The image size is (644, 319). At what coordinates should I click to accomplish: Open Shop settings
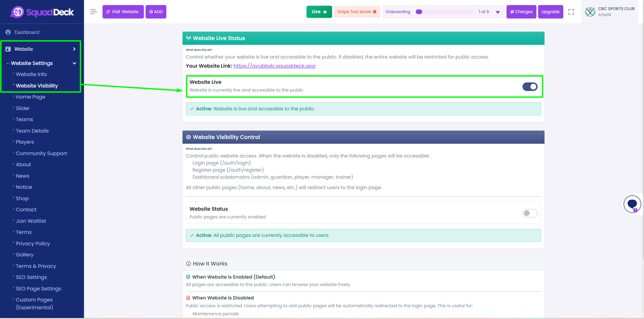22,199
